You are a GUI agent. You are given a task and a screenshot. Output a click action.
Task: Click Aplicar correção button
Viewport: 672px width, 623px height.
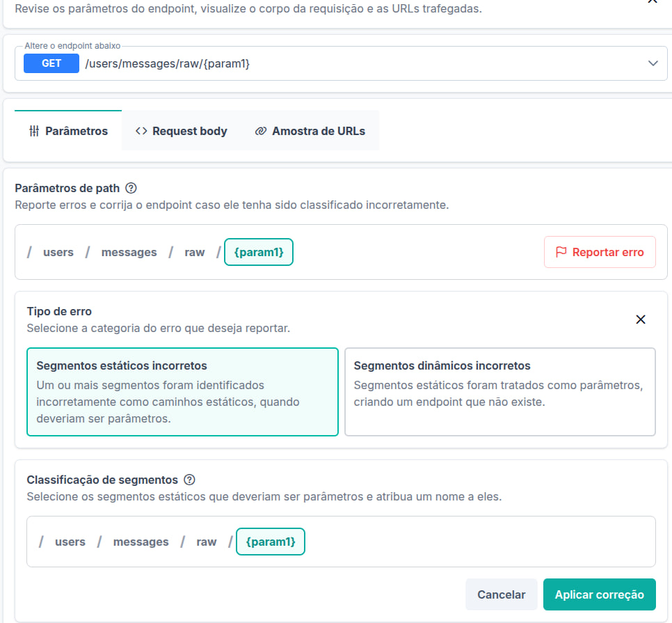click(599, 594)
